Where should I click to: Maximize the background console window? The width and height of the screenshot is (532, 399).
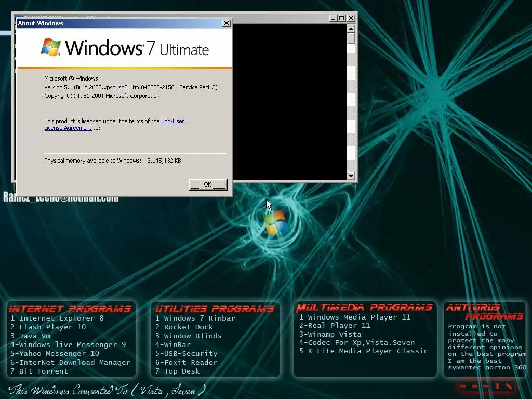342,18
